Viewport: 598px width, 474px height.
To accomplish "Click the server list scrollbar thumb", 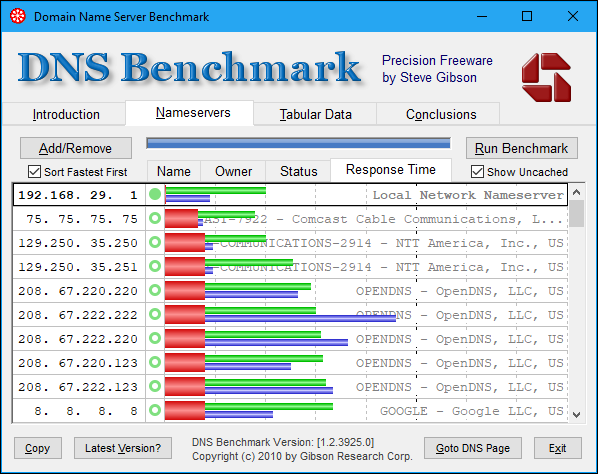I will 577,214.
